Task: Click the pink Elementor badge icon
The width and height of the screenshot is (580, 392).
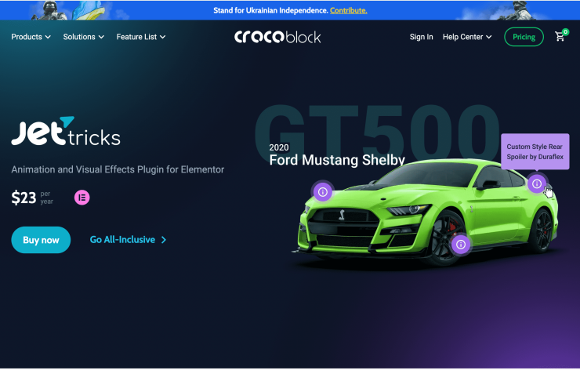Action: click(x=82, y=198)
